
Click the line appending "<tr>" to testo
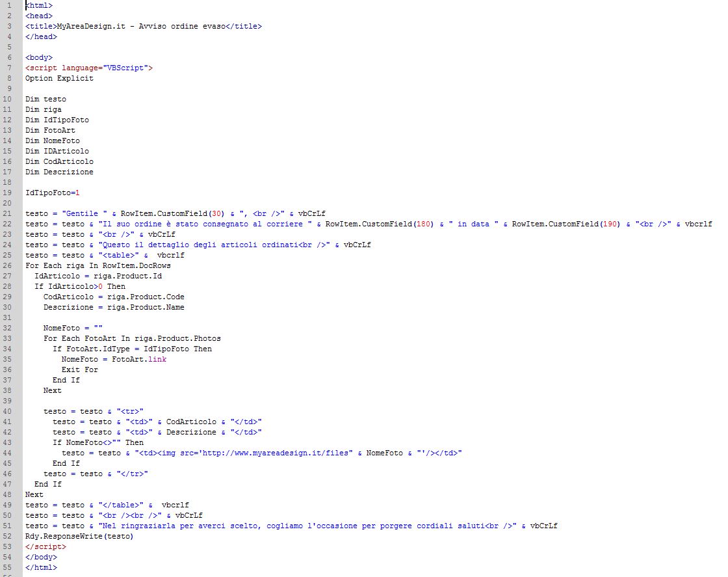tap(94, 411)
